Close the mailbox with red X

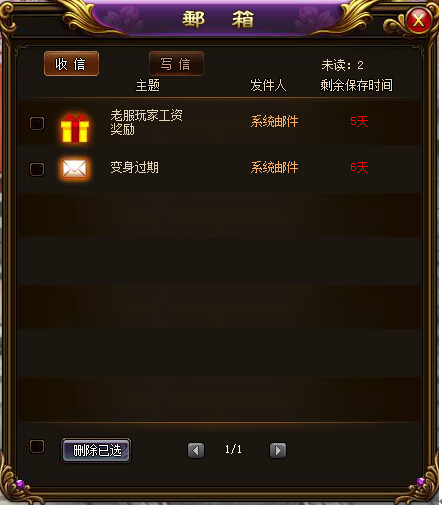pyautogui.click(x=418, y=21)
